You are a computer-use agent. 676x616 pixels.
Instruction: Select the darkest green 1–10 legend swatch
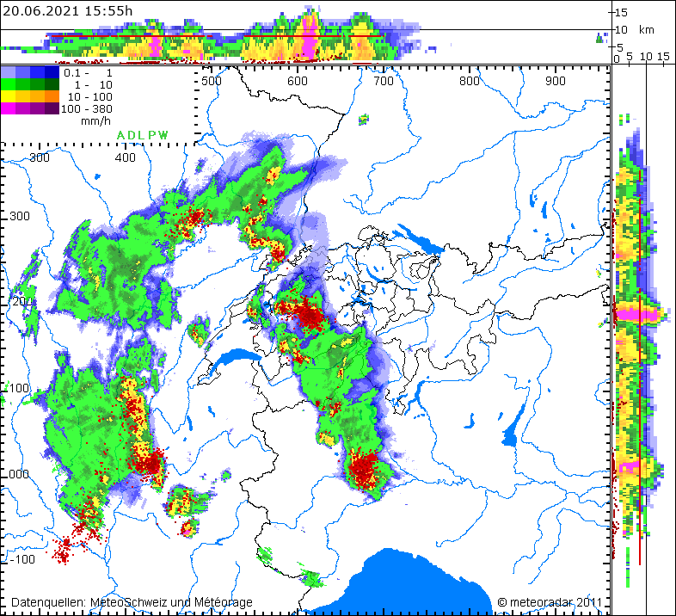coord(52,85)
